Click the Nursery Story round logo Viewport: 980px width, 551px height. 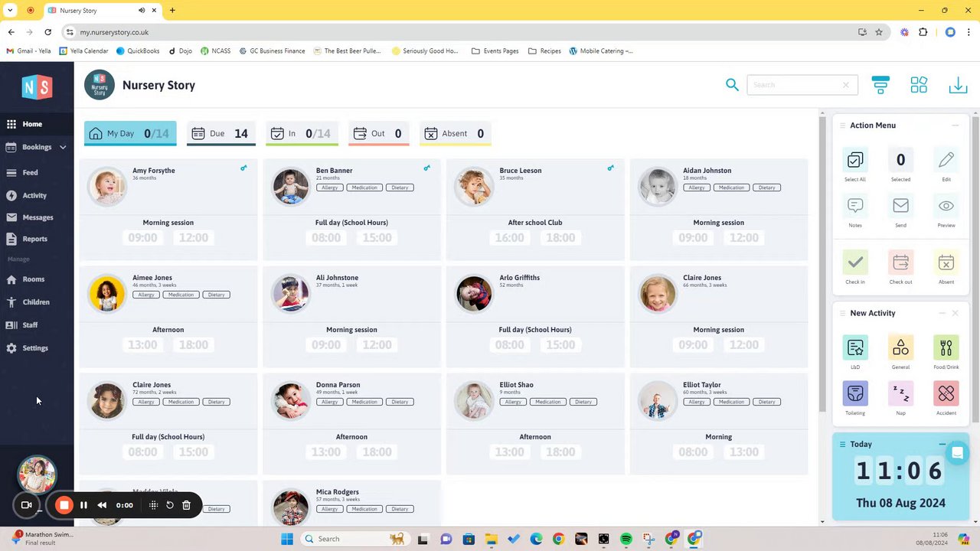click(x=100, y=85)
